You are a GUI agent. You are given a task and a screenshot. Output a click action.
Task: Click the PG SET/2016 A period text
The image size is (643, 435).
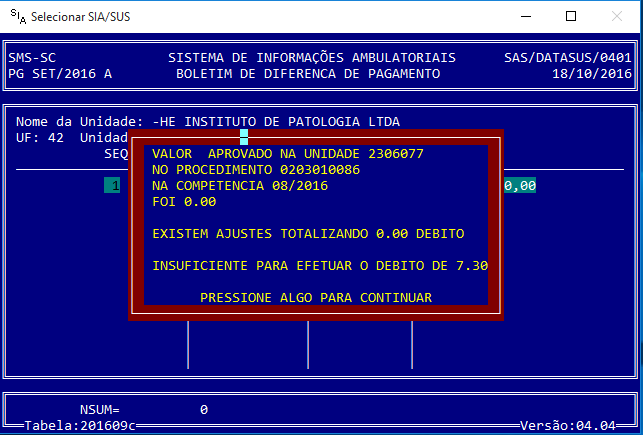60,73
